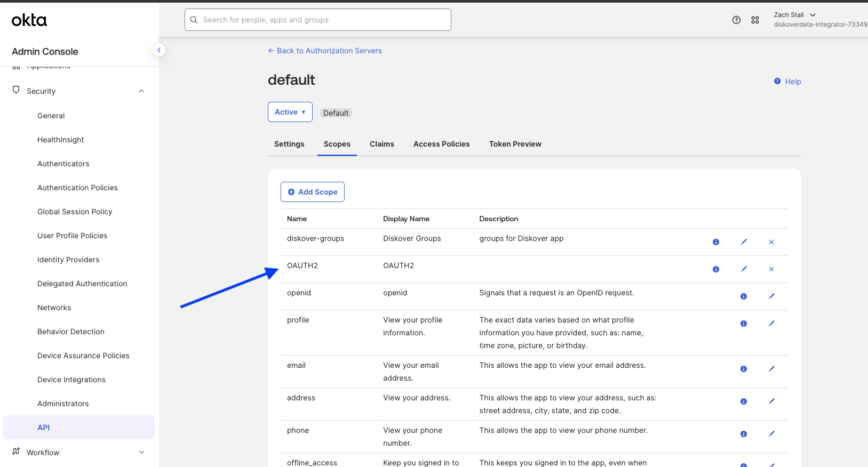
Task: Edit the openid scope
Action: click(771, 296)
